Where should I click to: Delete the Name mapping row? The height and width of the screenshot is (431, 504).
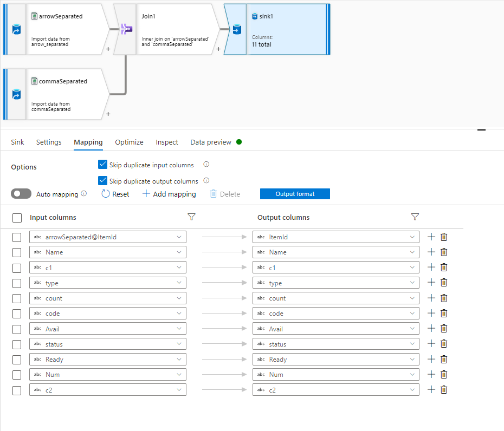(444, 252)
